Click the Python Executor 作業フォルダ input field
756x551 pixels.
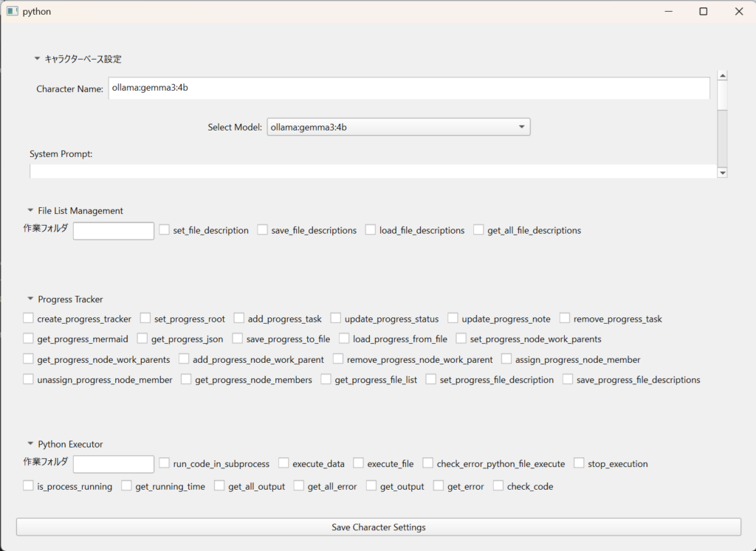[x=114, y=464]
